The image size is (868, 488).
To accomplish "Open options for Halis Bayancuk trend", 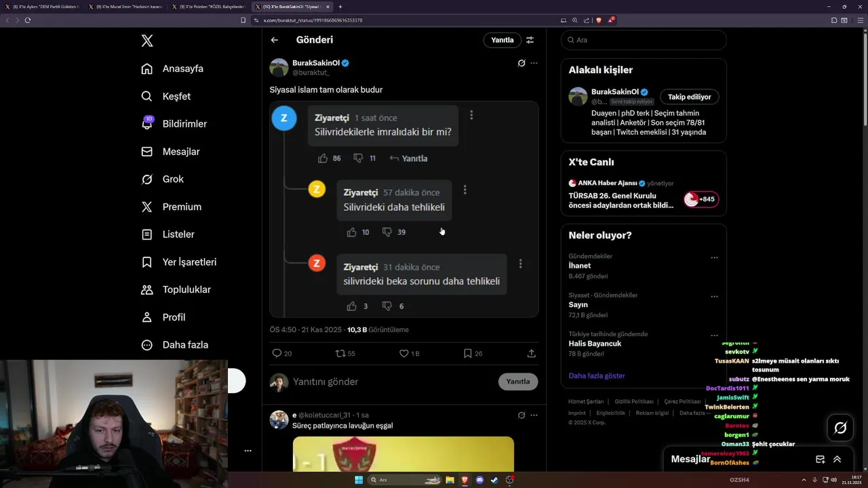I will point(714,335).
